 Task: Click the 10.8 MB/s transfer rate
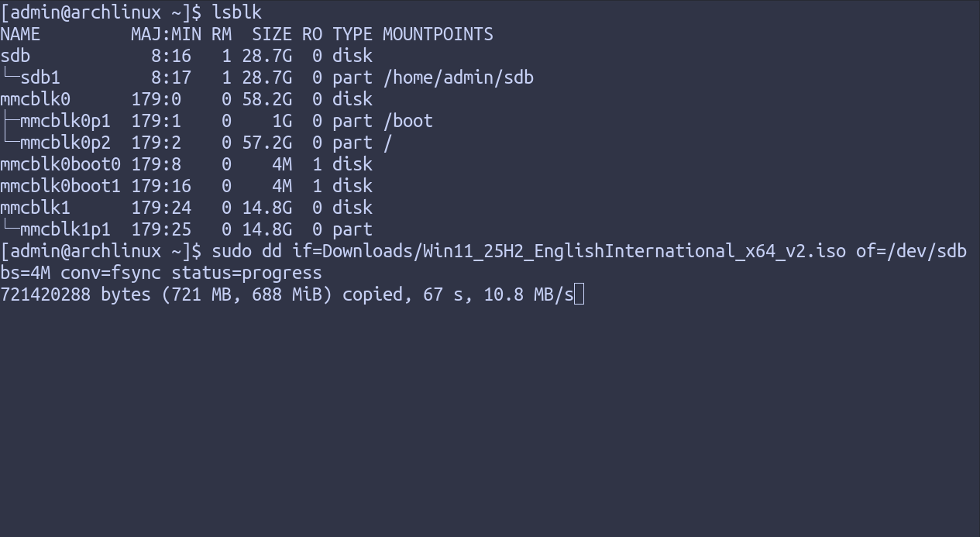(x=528, y=294)
